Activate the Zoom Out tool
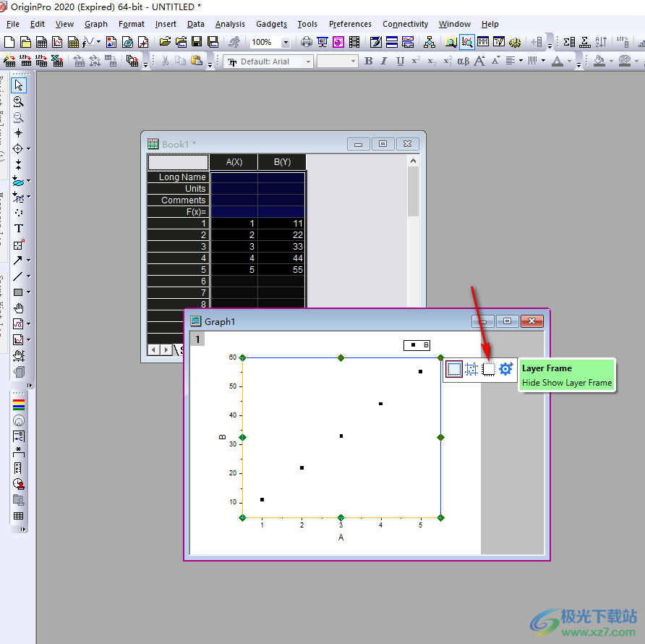This screenshot has height=644, width=645. click(x=19, y=117)
